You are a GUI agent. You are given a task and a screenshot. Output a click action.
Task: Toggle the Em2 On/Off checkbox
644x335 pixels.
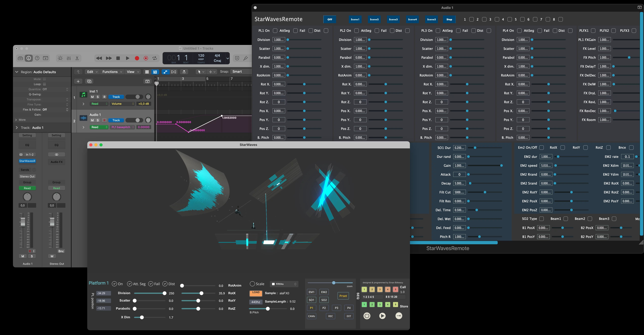coord(541,148)
